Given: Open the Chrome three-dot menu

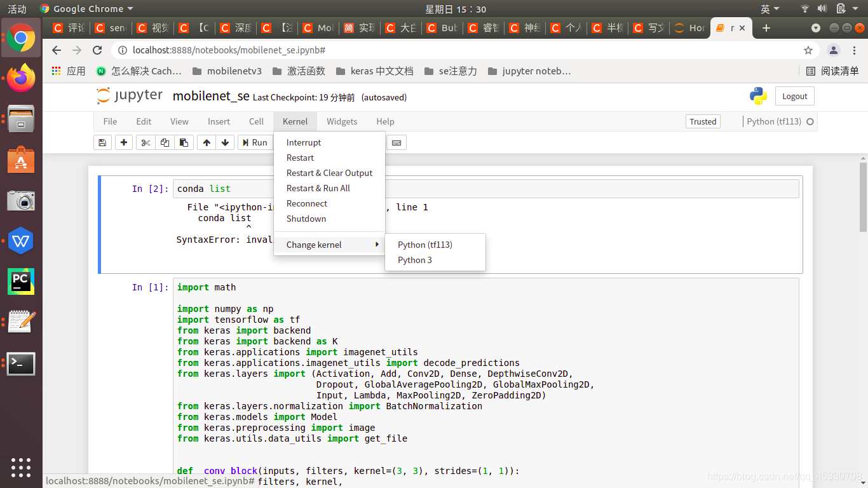Looking at the screenshot, I should 854,50.
